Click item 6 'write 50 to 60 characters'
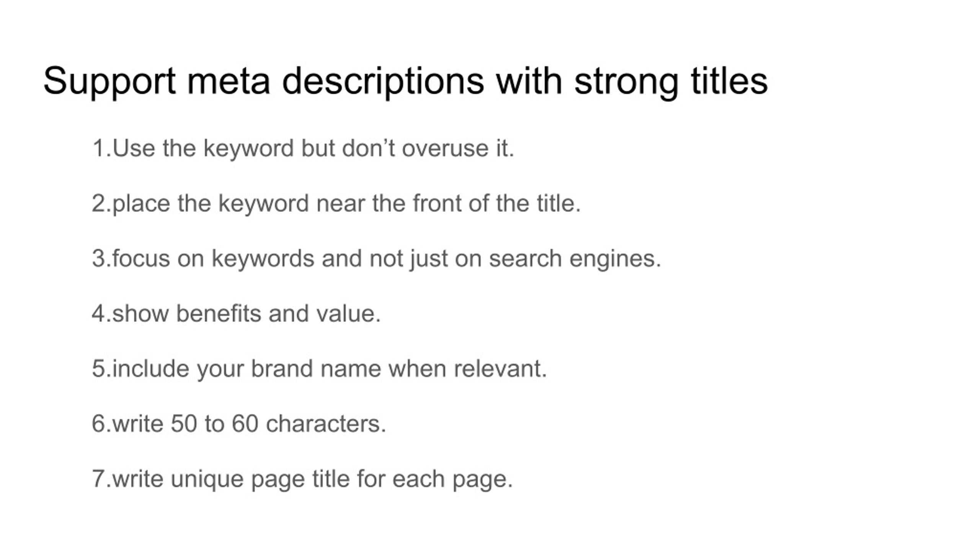The width and height of the screenshot is (980, 551). tap(239, 424)
